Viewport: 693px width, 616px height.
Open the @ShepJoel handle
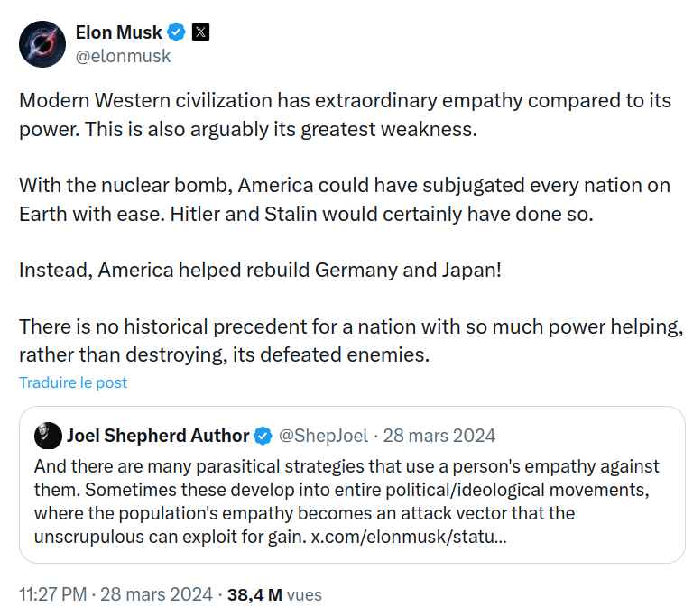[x=324, y=436]
